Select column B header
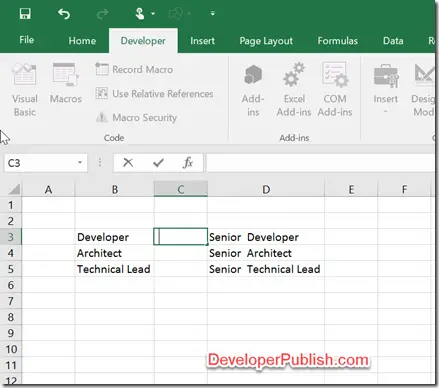 115,189
